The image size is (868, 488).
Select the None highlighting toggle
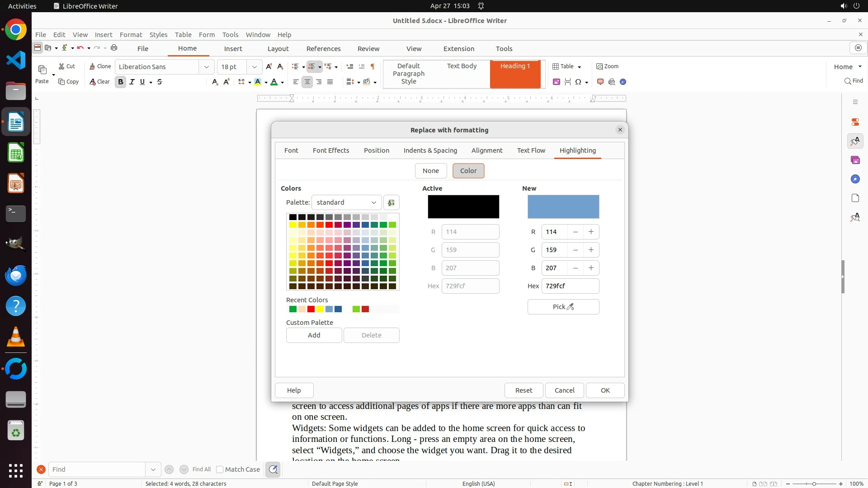430,171
